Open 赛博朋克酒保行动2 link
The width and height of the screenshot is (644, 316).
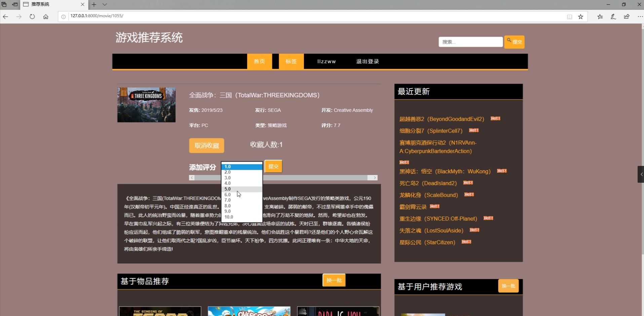438,147
